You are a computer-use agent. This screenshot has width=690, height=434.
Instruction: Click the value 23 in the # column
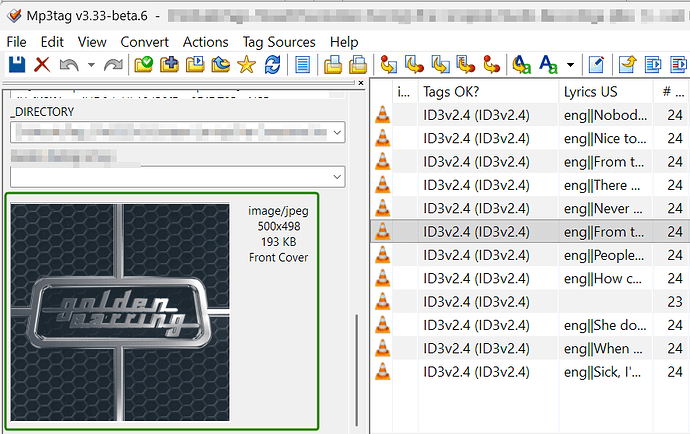675,302
